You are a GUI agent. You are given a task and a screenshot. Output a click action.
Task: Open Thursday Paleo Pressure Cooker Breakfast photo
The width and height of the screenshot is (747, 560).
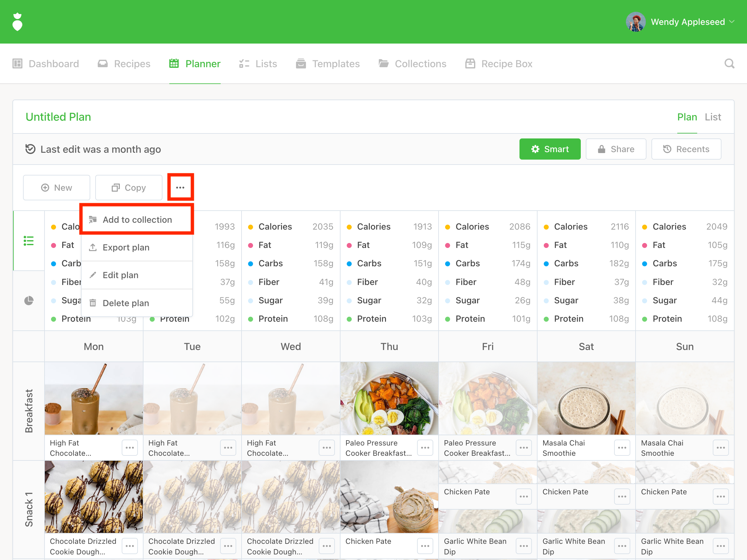click(389, 398)
